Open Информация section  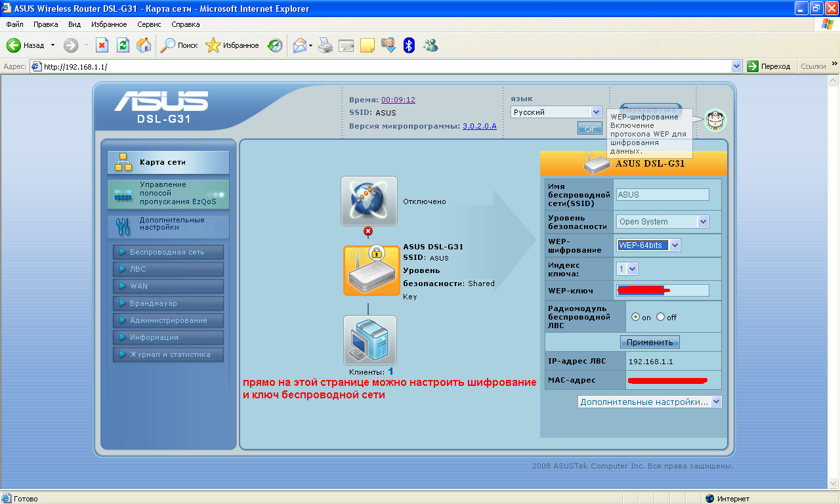168,337
